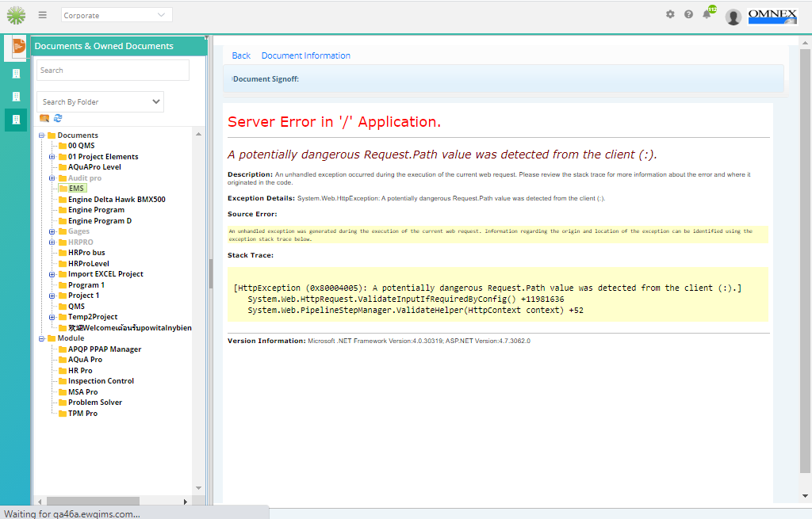Viewport: 812px width, 519px height.
Task: Click the folder icon beside AQuAPro Level
Action: tap(63, 167)
